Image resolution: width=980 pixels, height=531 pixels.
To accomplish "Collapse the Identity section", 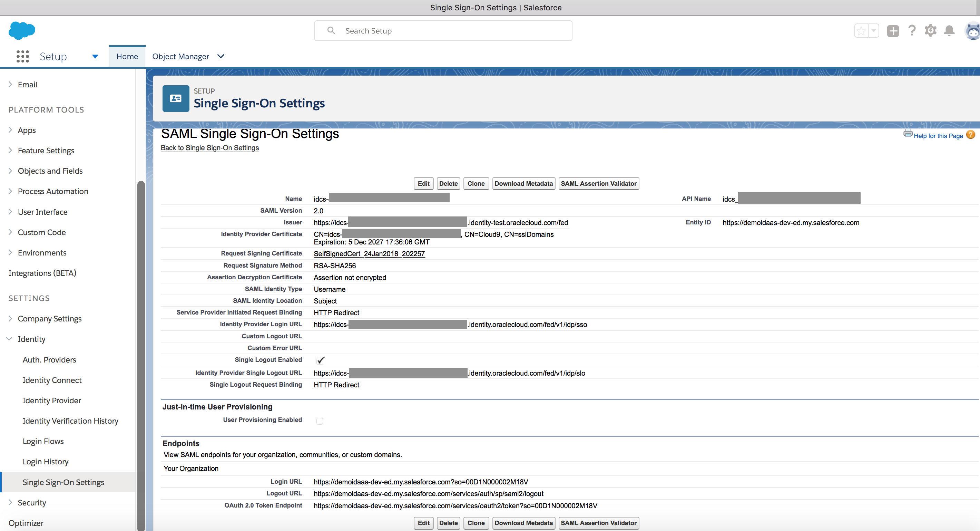I will point(9,339).
